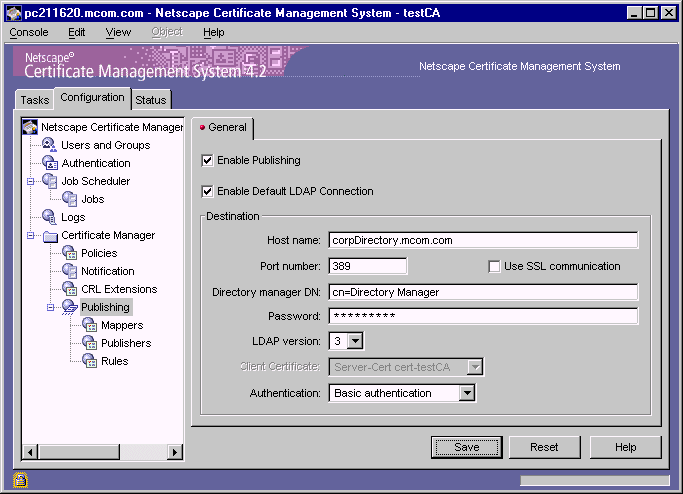
Task: Click the Job Scheduler icon
Action: (50, 181)
